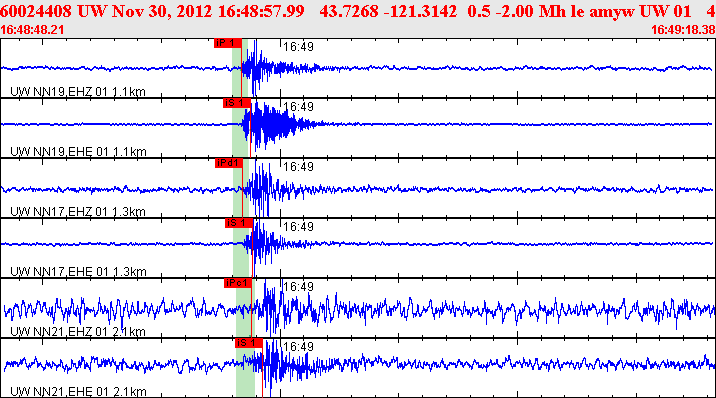
Task: Click the 16:49 time tick on the NN21 EHE trace
Action: 298,346
